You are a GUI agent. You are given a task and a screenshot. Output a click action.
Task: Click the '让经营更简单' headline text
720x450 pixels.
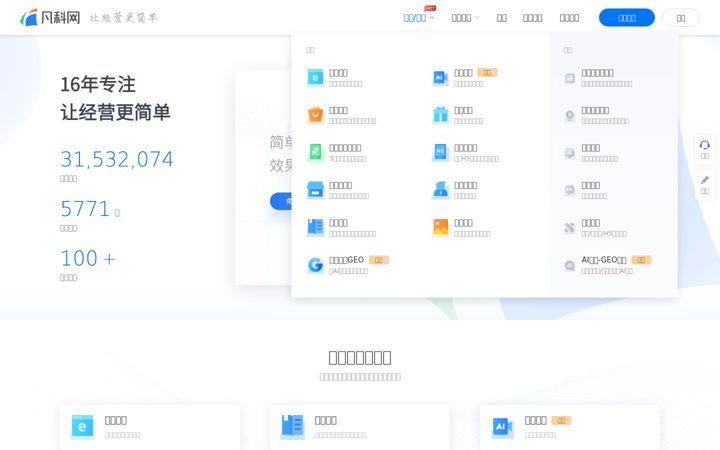coord(115,112)
